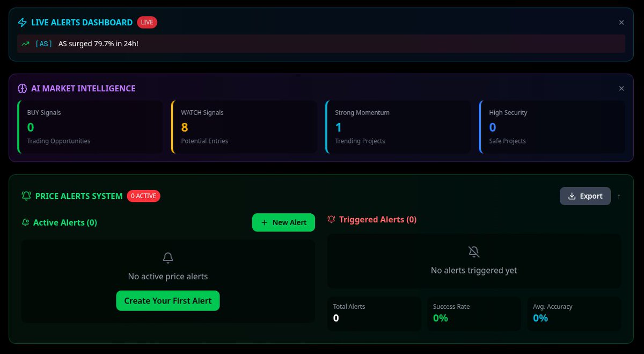
Task: Click the Active Alerts (0) heading
Action: tap(65, 222)
